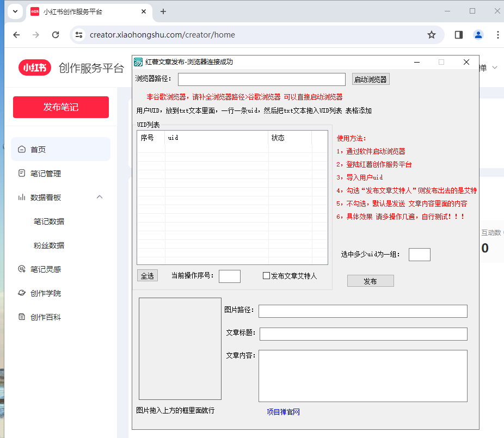Click the text 2，登陆红薯创作服务平台
Image resolution: width=504 pixels, height=438 pixels.
click(374, 164)
